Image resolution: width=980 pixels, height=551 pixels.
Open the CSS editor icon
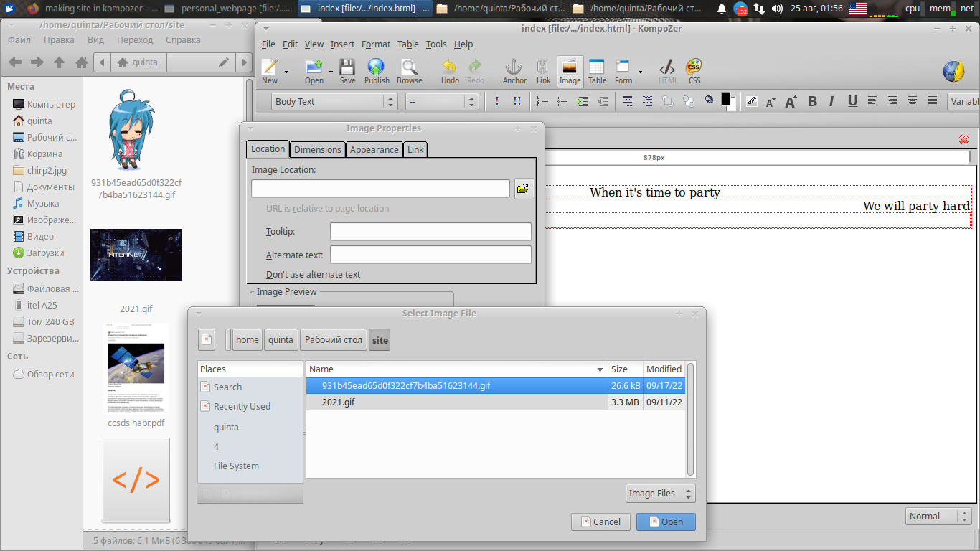(x=694, y=71)
